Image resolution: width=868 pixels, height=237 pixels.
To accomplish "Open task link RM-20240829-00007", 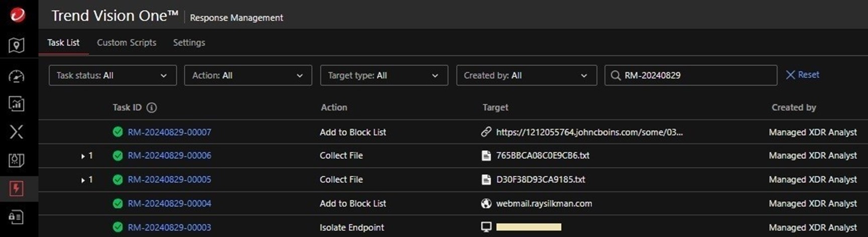I will click(x=169, y=132).
